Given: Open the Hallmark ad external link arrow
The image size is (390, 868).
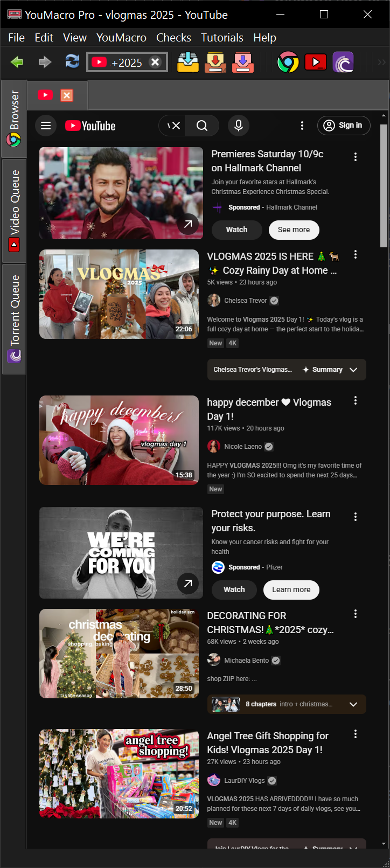Looking at the screenshot, I should 188,224.
